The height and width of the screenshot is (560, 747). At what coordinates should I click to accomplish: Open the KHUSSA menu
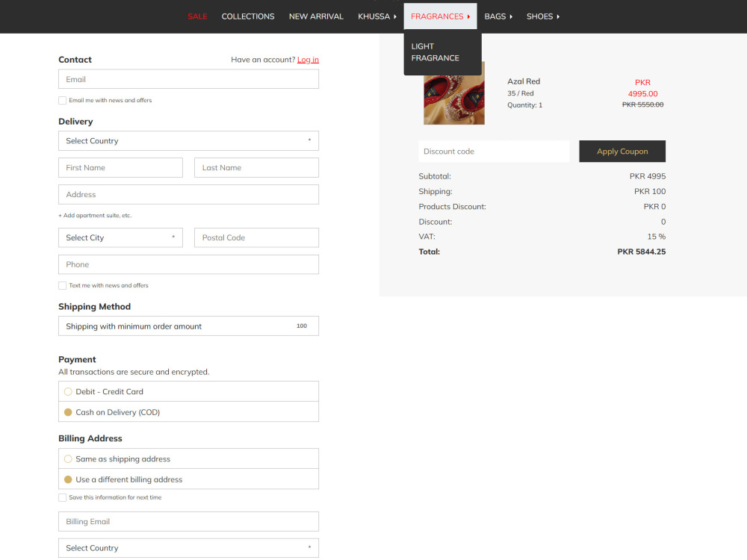tap(376, 16)
